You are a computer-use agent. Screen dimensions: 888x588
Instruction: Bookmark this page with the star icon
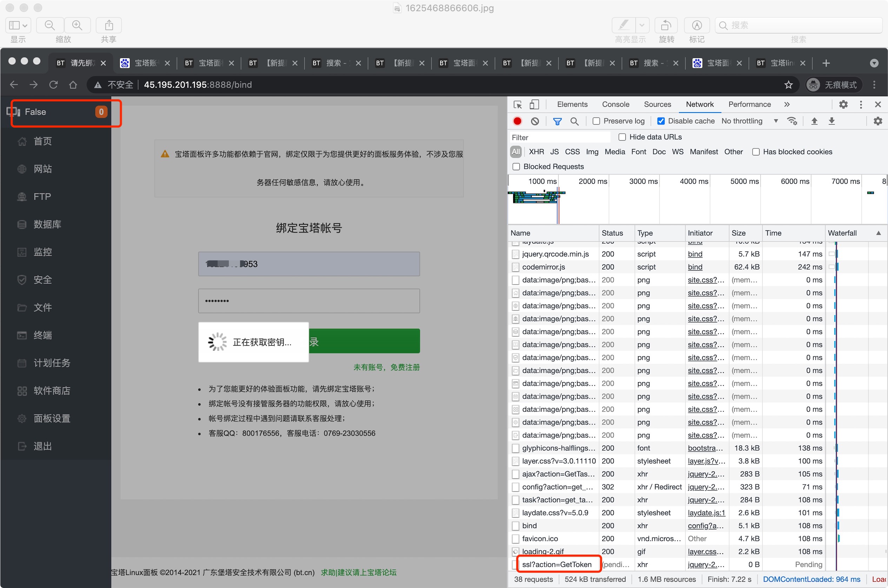tap(789, 85)
